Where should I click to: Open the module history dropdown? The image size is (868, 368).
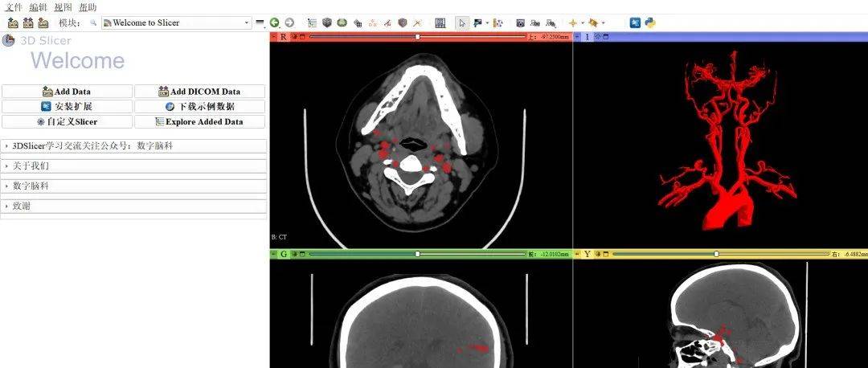click(x=260, y=22)
